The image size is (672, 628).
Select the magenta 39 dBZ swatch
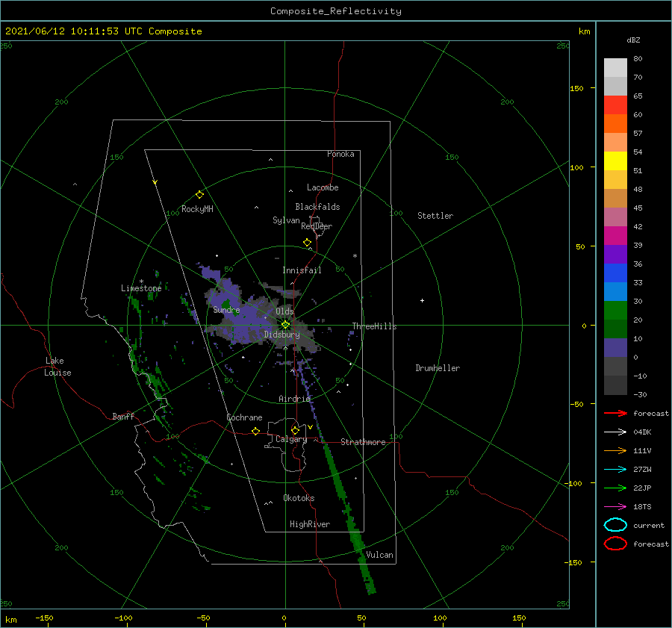click(615, 235)
